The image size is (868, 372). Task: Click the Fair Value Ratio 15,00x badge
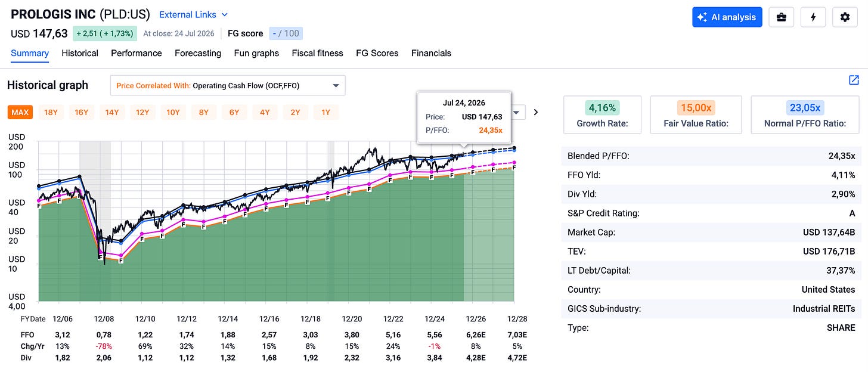[696, 108]
